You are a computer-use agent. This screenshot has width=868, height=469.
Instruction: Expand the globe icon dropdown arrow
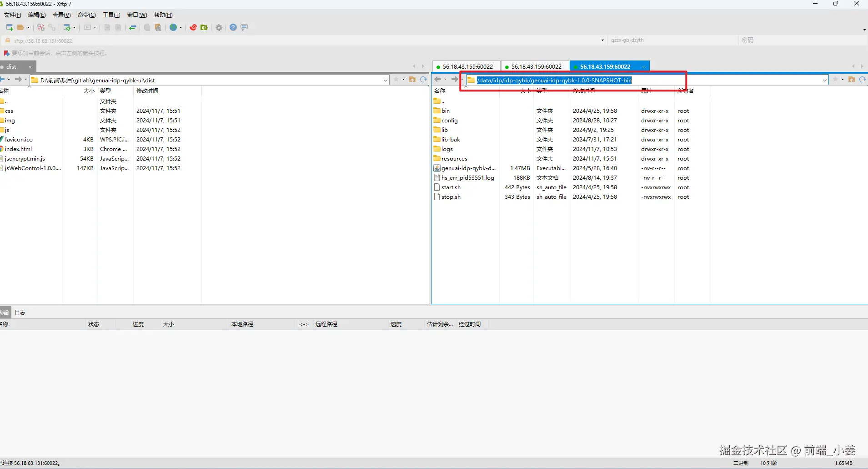(x=181, y=27)
